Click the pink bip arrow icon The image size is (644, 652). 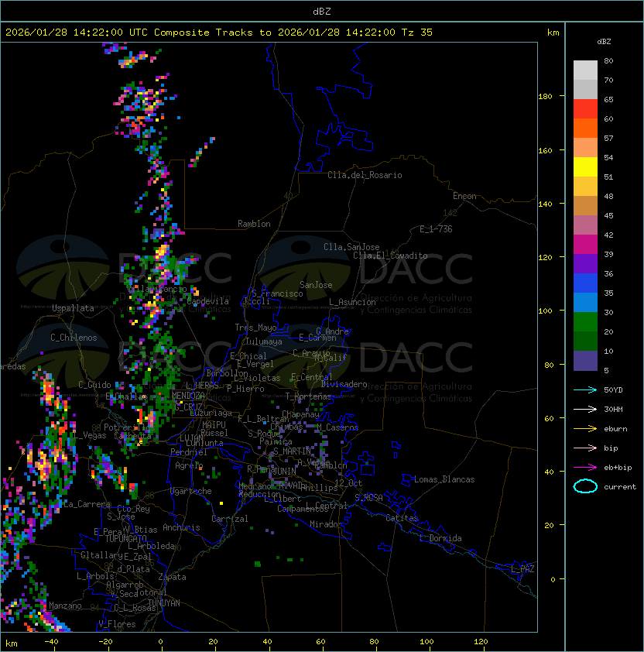[585, 448]
